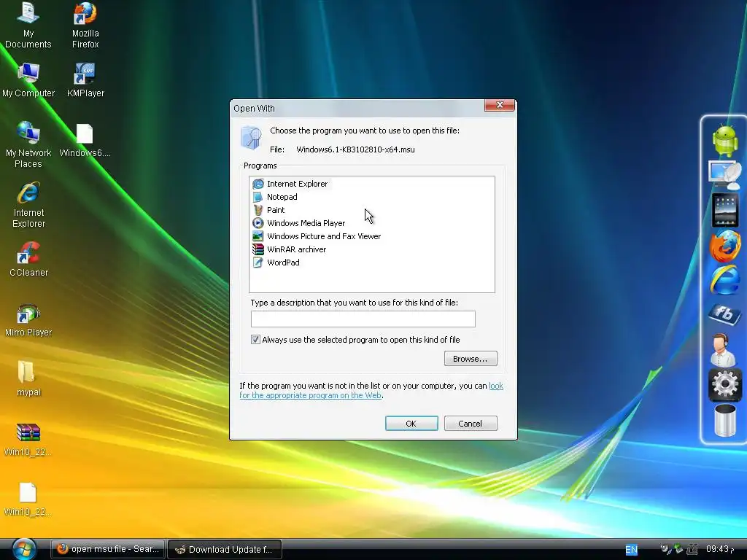Switch to Download Update taskbar item
Screen dimensions: 747x560
225,549
